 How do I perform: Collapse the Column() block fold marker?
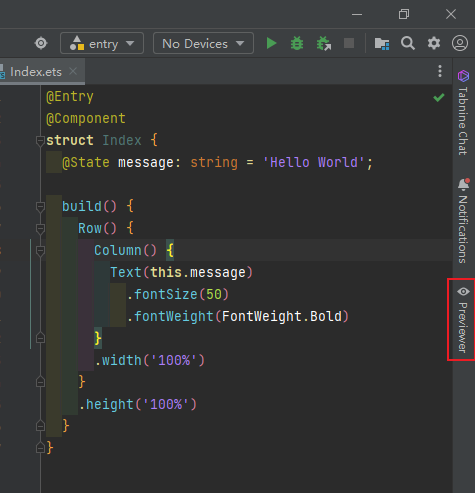coord(40,251)
